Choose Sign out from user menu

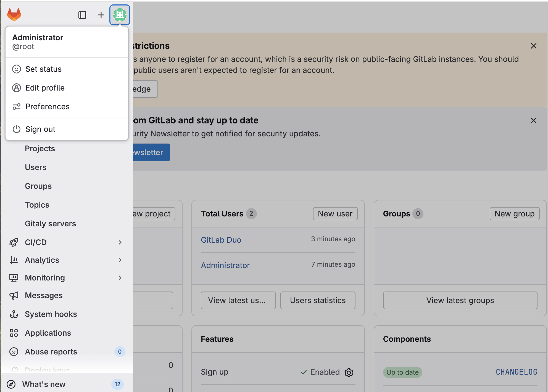pyautogui.click(x=67, y=129)
